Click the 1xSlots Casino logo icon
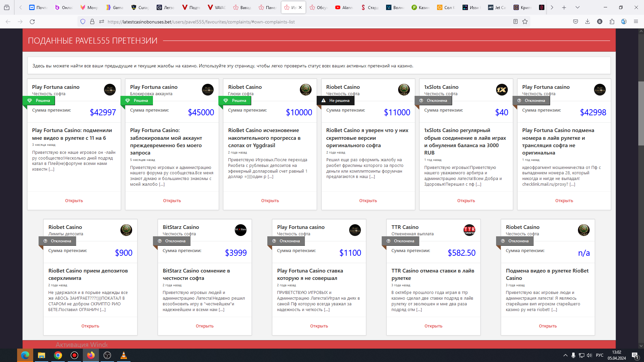The height and width of the screenshot is (362, 644). coord(502,90)
